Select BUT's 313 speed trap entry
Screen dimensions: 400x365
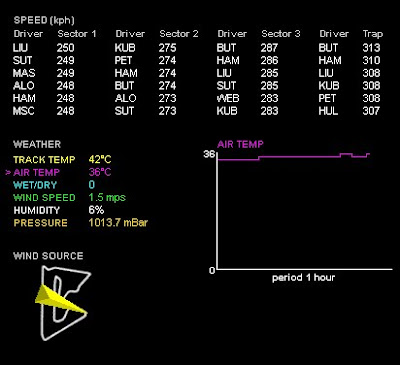(x=349, y=48)
